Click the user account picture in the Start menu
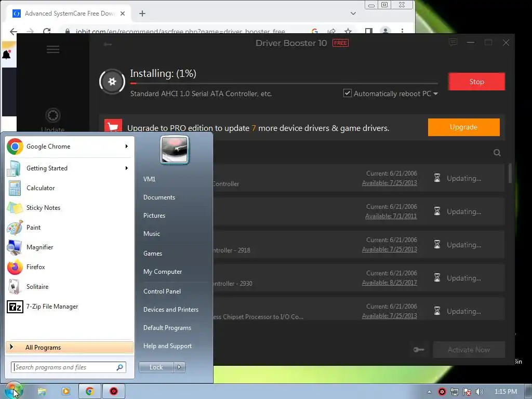Viewport: 532px width, 399px height. click(175, 150)
